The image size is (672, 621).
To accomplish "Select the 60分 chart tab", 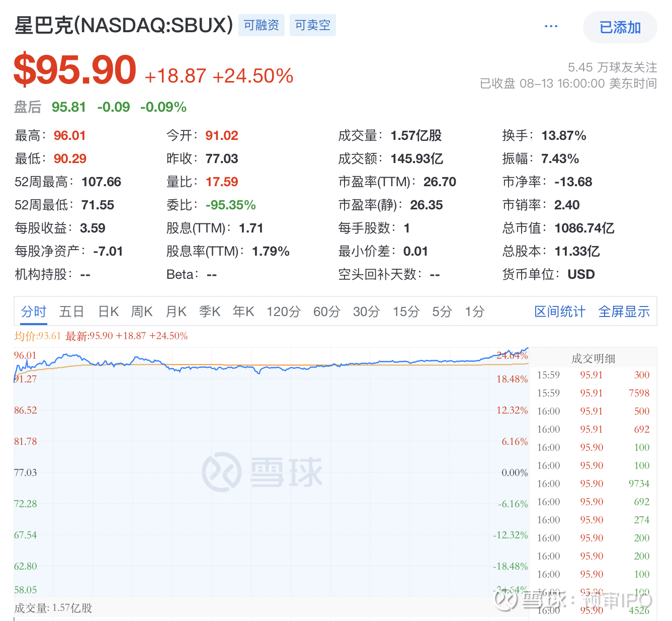I will coord(326,312).
